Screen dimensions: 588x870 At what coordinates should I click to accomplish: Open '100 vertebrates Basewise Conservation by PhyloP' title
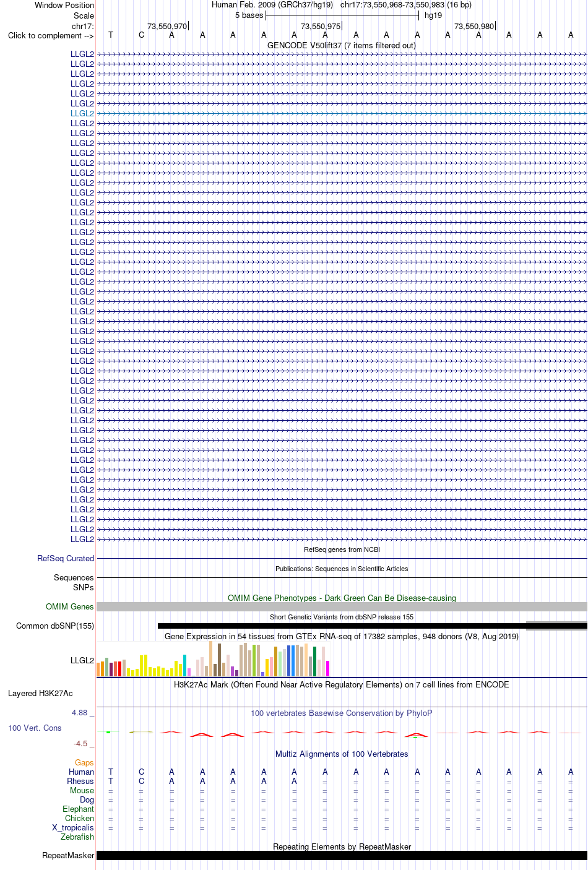[342, 713]
